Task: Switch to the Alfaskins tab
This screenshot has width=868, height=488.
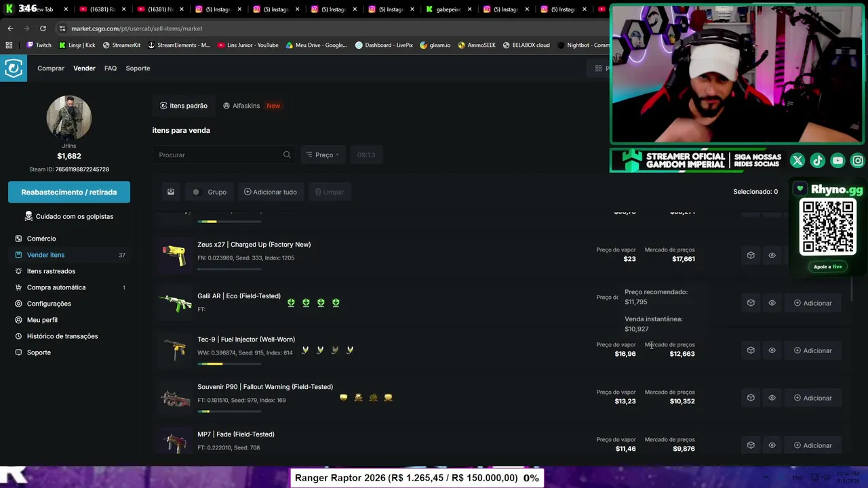Action: (x=252, y=106)
